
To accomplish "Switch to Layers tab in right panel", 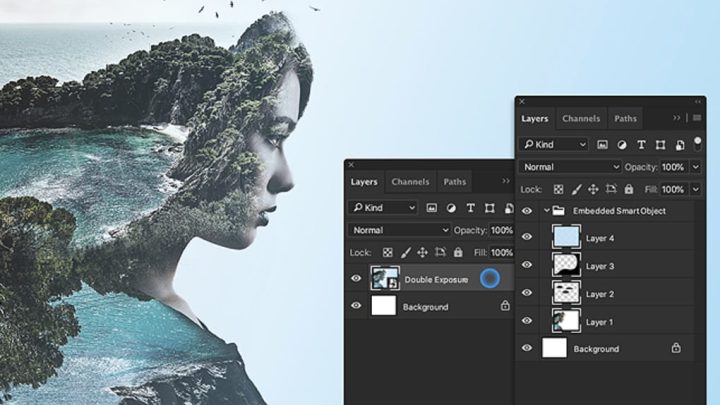I will [x=535, y=118].
